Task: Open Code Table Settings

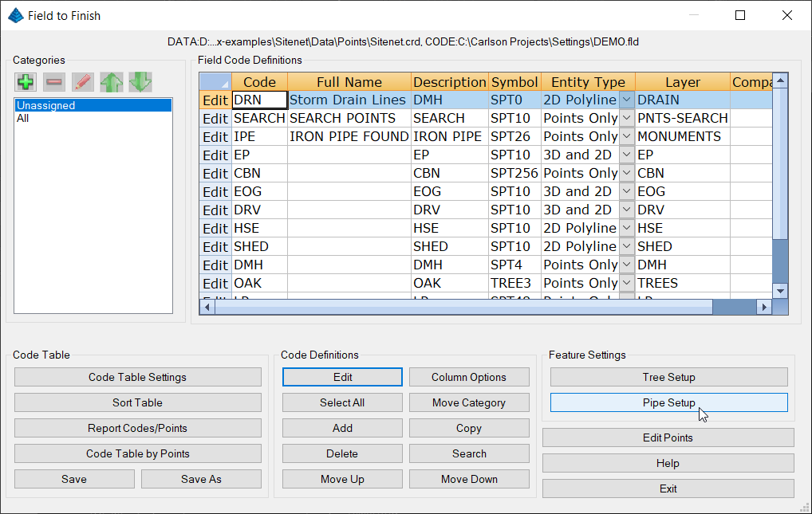Action: point(137,377)
